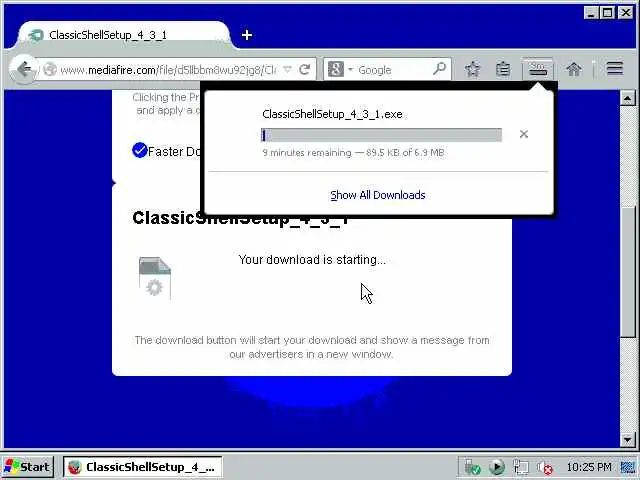The width and height of the screenshot is (640, 480).
Task: Click the page scrollbar up arrow
Action: click(x=627, y=98)
